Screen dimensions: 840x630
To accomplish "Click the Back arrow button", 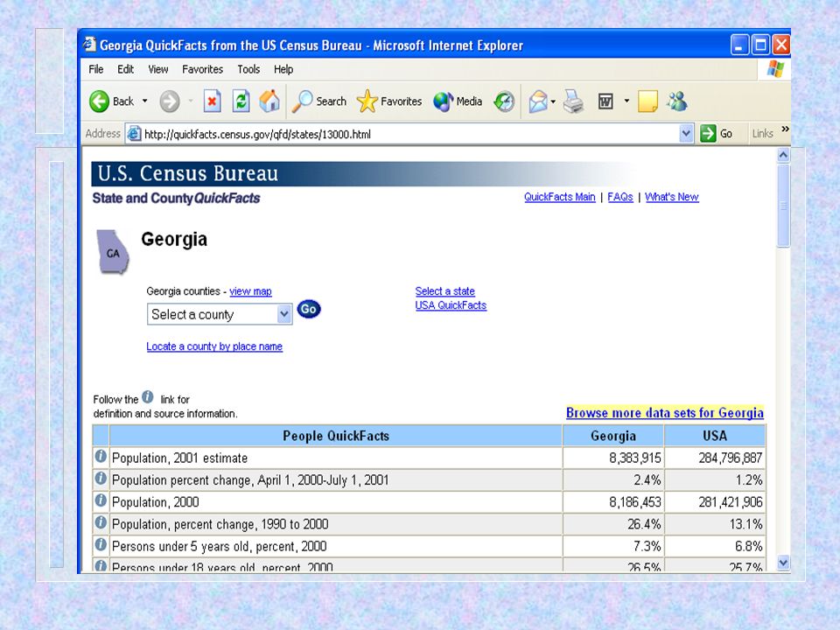I will tap(100, 101).
